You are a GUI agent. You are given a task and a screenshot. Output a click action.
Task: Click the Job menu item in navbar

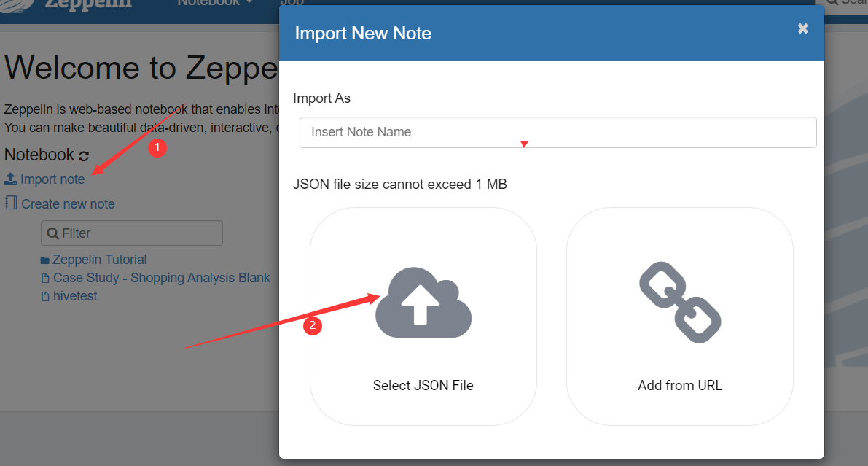tap(292, 3)
